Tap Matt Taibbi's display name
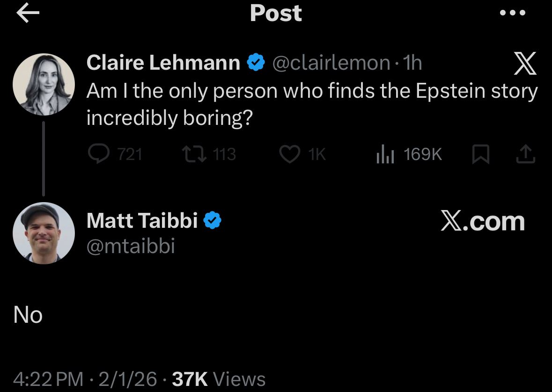Screen dimensions: 552x392 (142, 220)
